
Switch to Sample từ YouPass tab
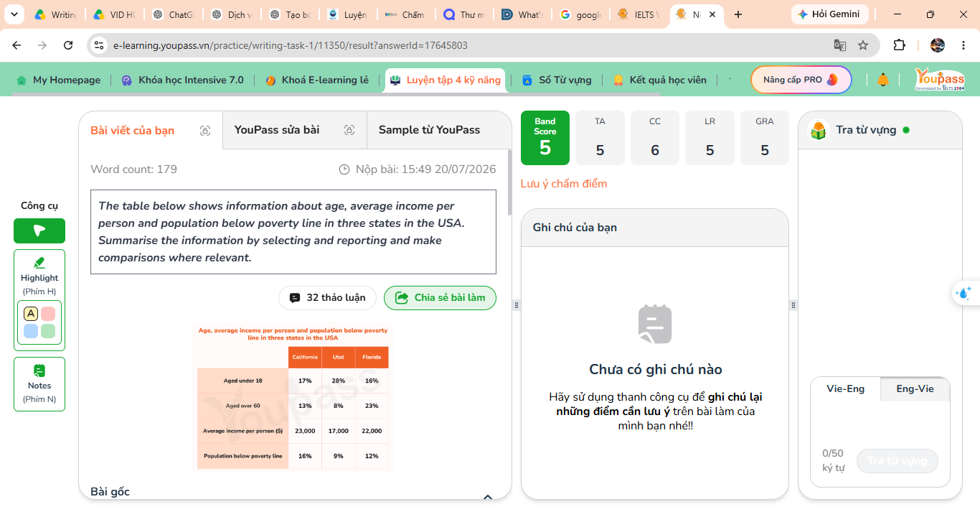429,130
